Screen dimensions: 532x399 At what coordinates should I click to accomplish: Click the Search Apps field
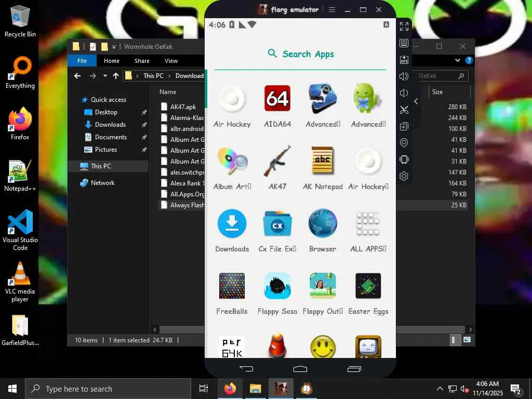pyautogui.click(x=300, y=54)
